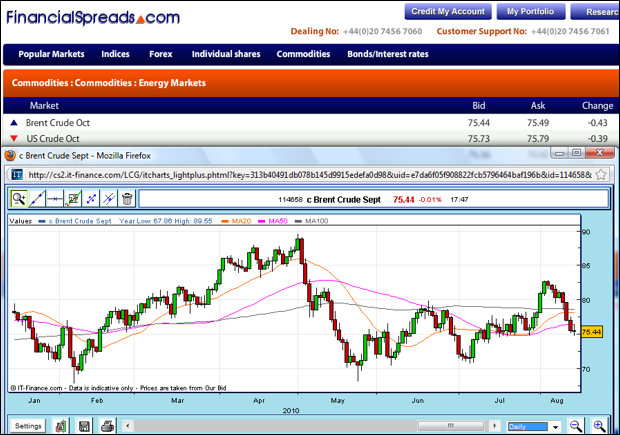The height and width of the screenshot is (435, 620).
Task: Click the US Crude Oct bid 75.73
Action: tap(478, 138)
